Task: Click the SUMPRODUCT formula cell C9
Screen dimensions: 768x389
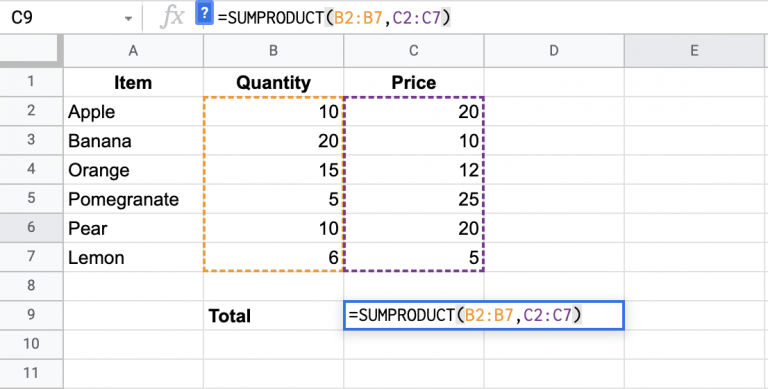Action: (484, 316)
